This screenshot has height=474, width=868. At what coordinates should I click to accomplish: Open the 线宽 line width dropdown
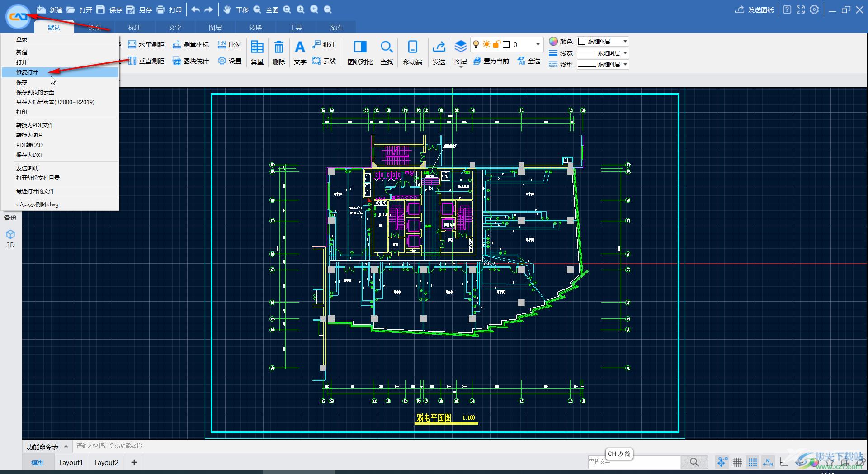pos(603,53)
